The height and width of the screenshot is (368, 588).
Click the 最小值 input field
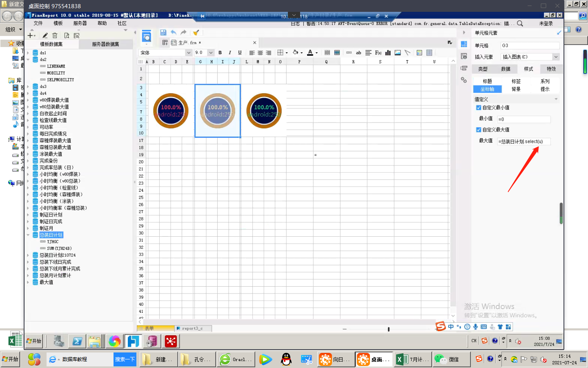[x=524, y=119]
